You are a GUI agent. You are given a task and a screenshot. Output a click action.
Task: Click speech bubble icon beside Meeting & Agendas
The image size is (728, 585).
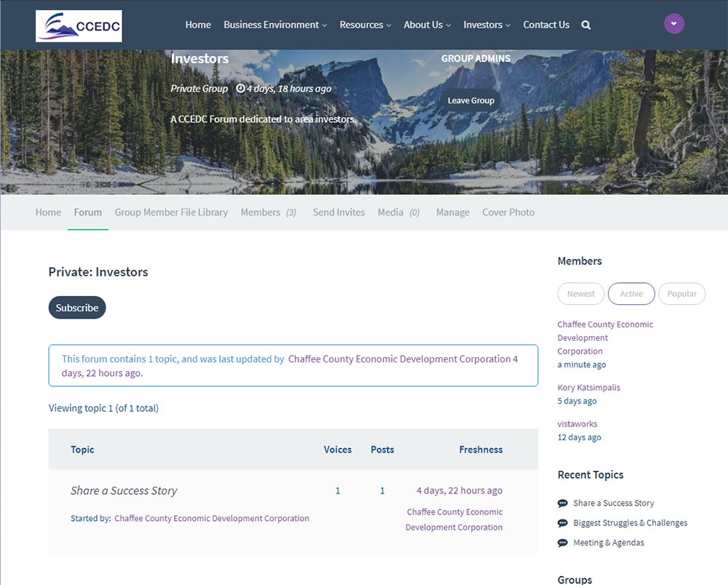coord(562,543)
